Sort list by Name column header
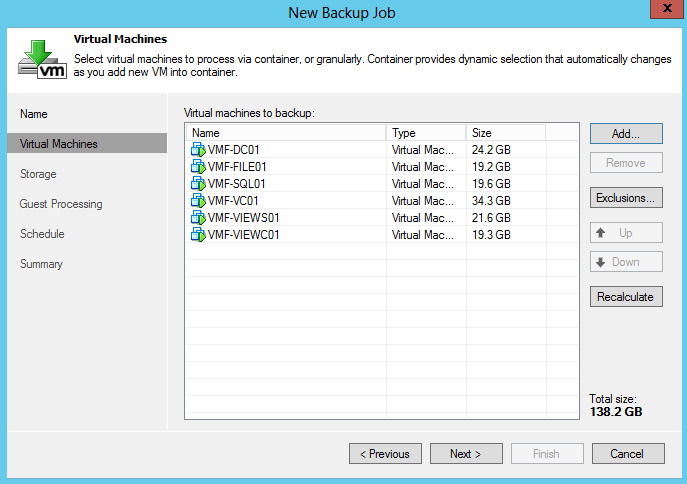 [285, 133]
